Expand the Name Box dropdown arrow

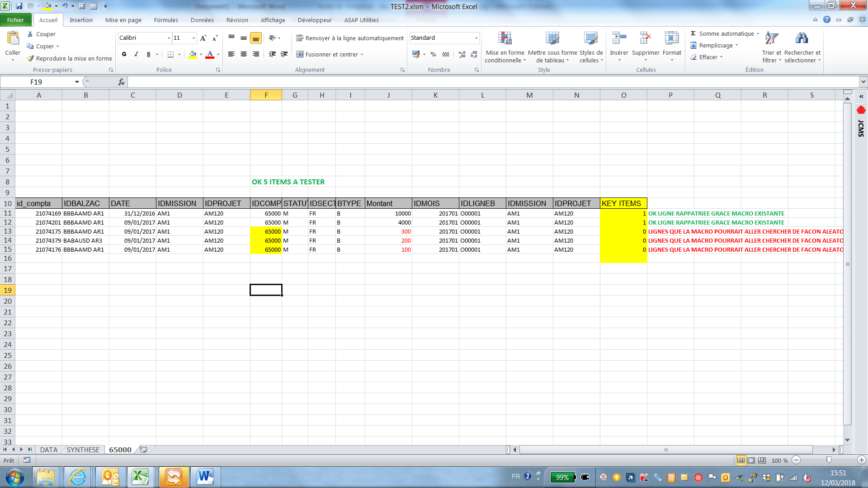click(77, 82)
